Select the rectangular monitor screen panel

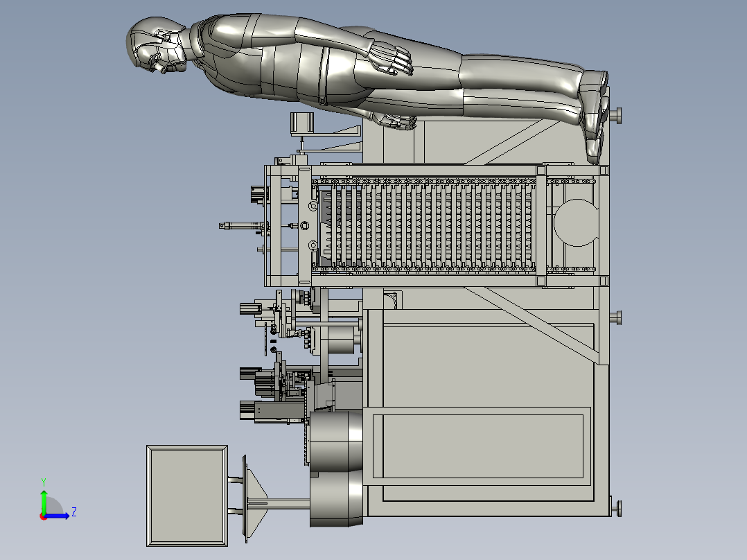coord(187,496)
